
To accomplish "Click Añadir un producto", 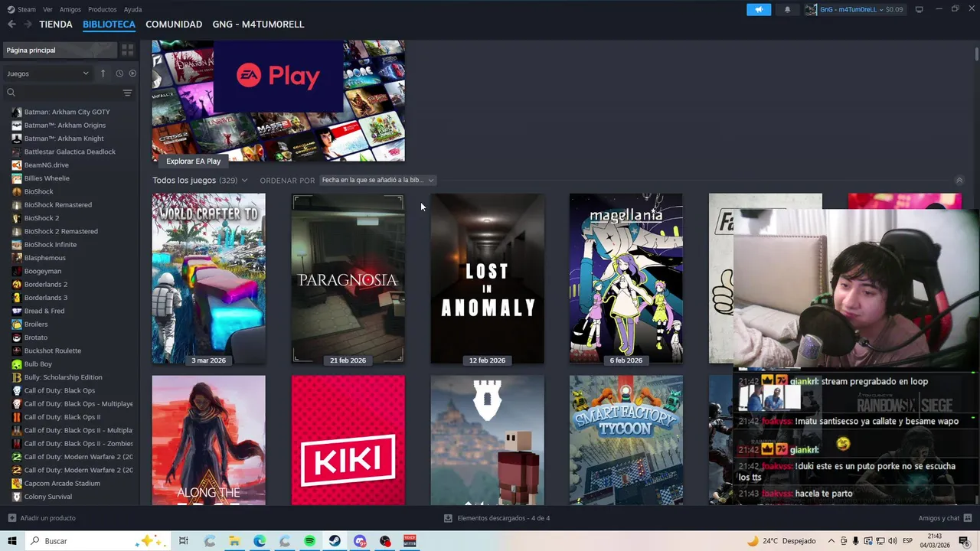I will [x=41, y=518].
